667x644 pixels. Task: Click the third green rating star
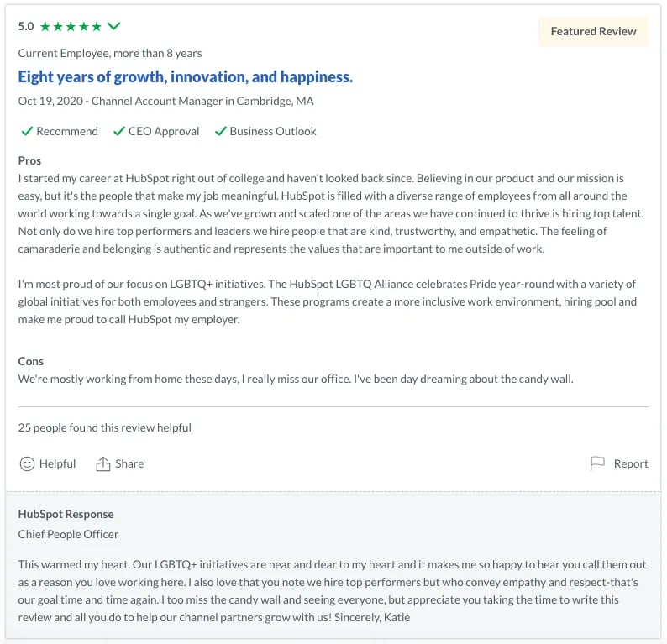[71, 27]
